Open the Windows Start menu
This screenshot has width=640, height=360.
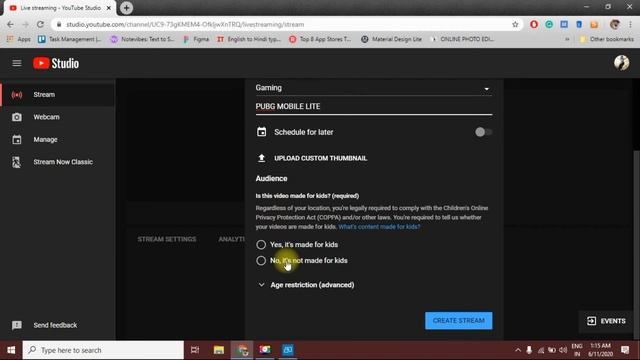[11, 350]
